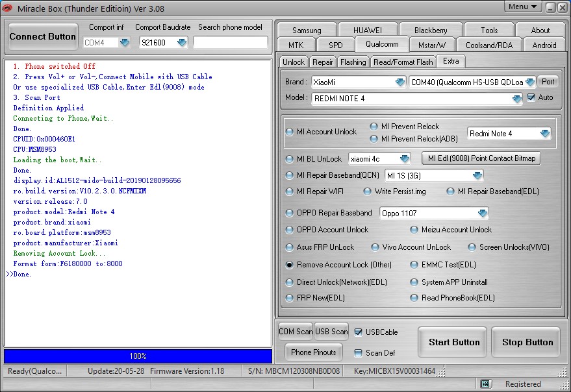Click the USB Scan button
This screenshot has width=571, height=392.
tap(331, 332)
